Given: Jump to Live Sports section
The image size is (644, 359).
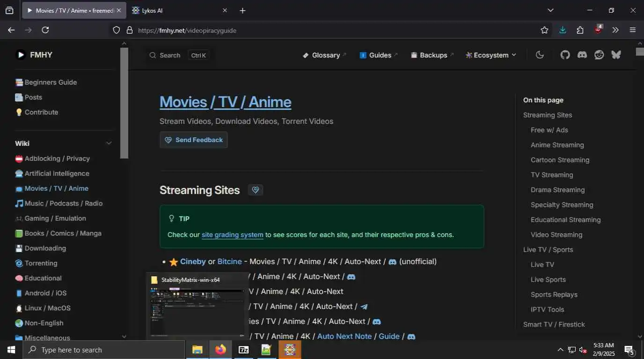Looking at the screenshot, I should [548, 280].
